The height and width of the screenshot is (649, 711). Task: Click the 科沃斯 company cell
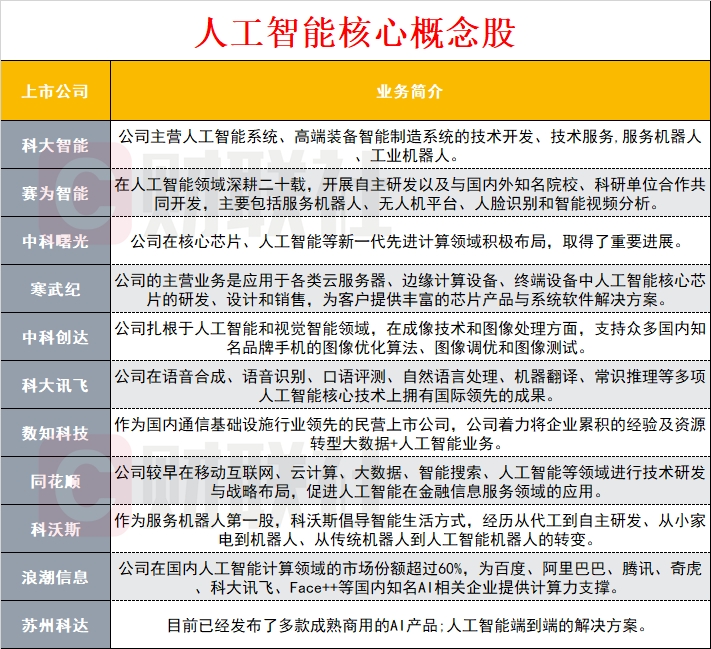point(55,529)
